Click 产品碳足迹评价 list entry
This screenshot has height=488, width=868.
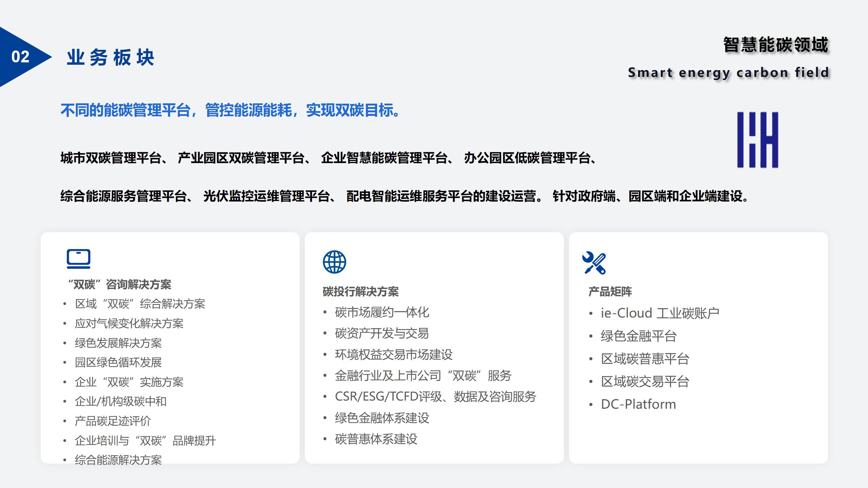pyautogui.click(x=113, y=421)
